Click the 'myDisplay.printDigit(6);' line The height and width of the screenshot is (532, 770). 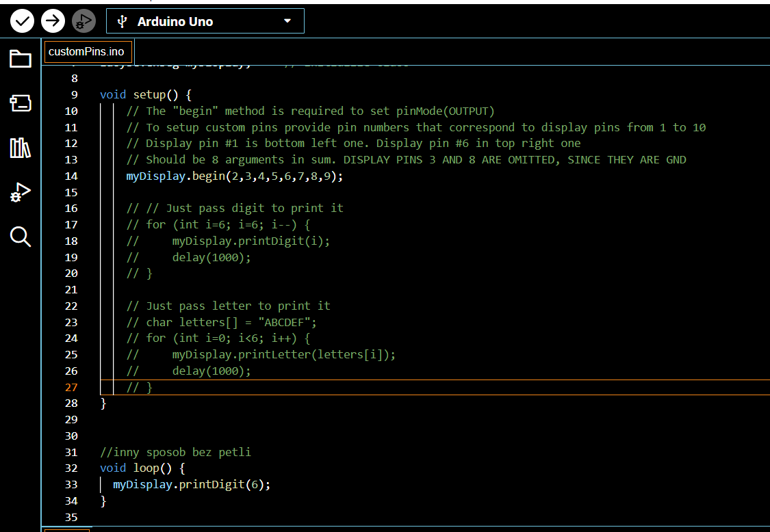(x=192, y=485)
